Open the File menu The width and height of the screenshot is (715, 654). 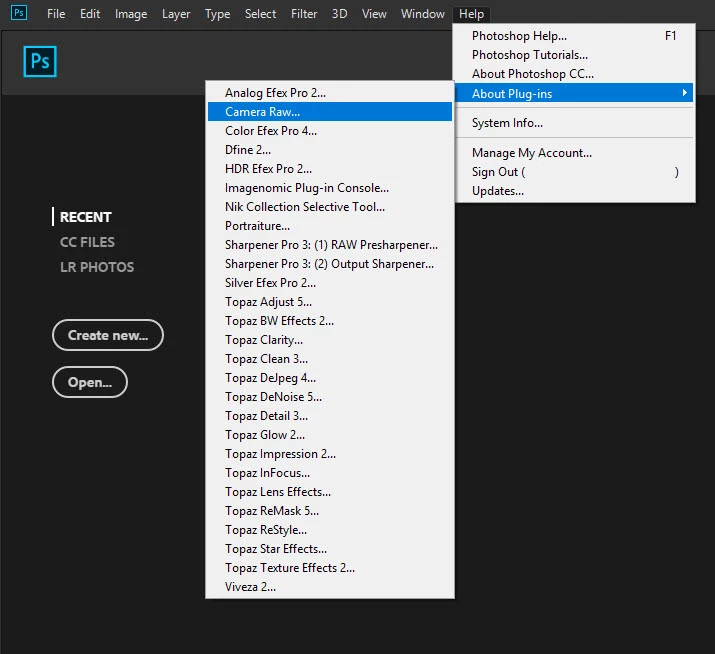(56, 14)
